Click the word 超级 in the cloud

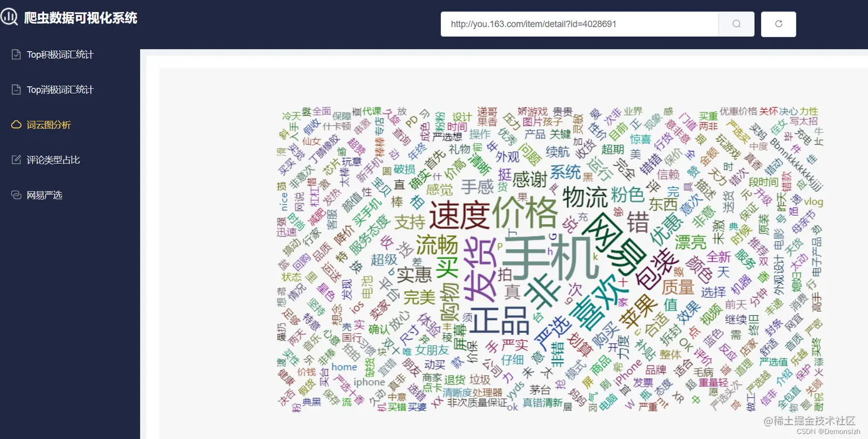coord(384,259)
